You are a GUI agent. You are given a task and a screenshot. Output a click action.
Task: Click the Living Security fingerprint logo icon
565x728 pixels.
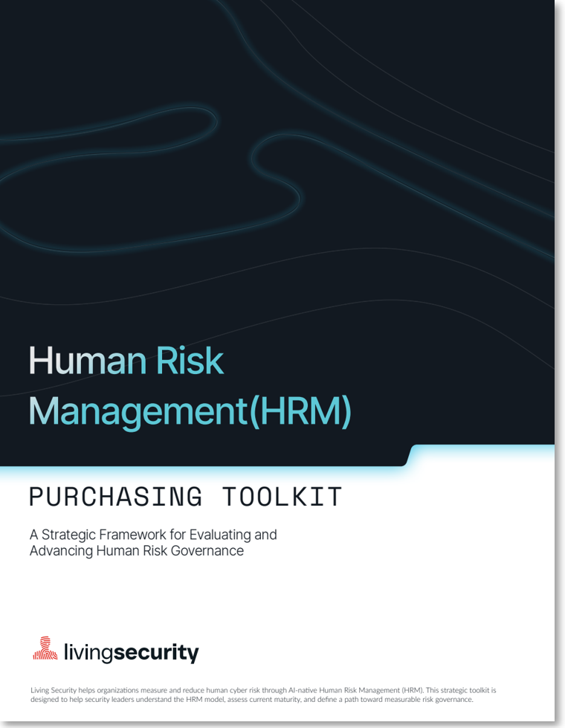click(x=45, y=648)
